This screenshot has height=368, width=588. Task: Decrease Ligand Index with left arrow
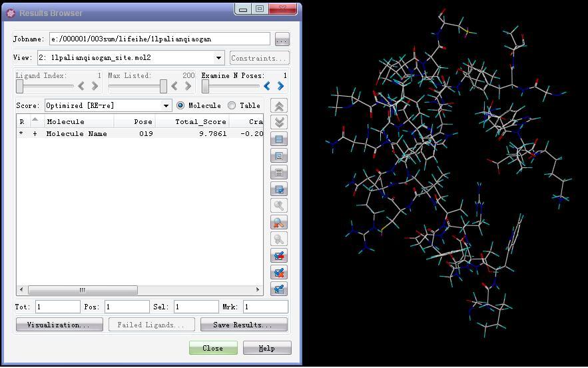click(x=81, y=87)
